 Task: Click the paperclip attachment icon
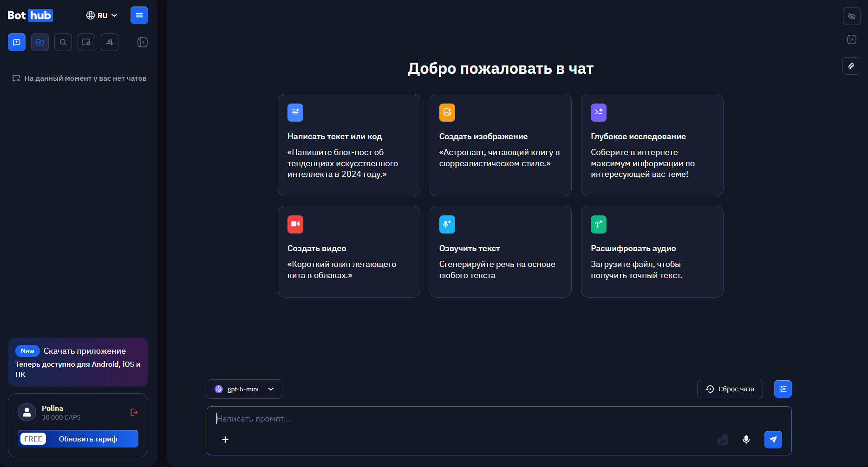851,66
